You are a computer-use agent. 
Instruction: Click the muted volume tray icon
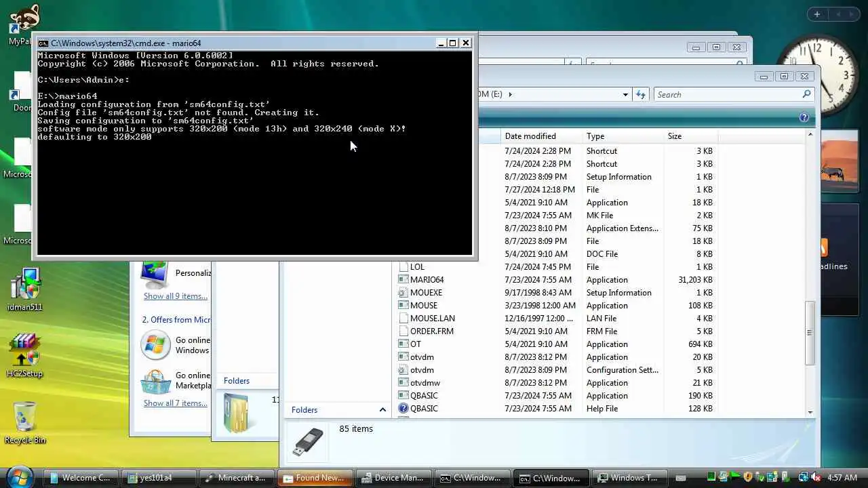click(815, 478)
